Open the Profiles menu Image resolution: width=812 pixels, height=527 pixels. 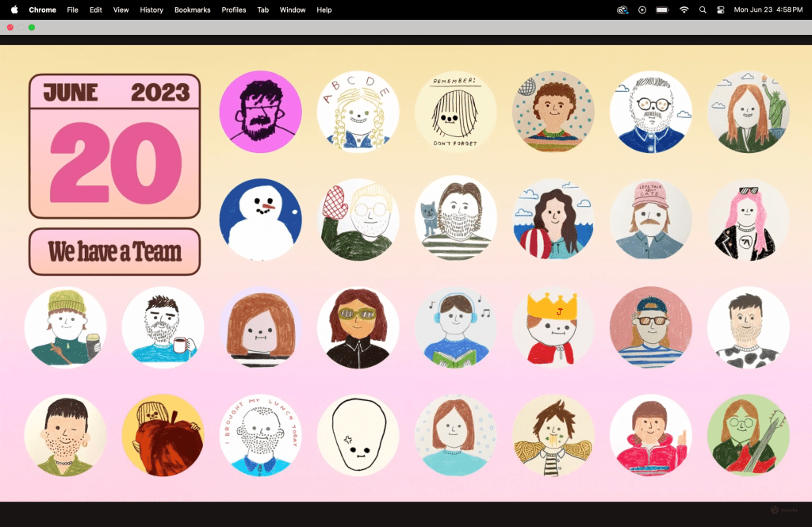coord(234,10)
